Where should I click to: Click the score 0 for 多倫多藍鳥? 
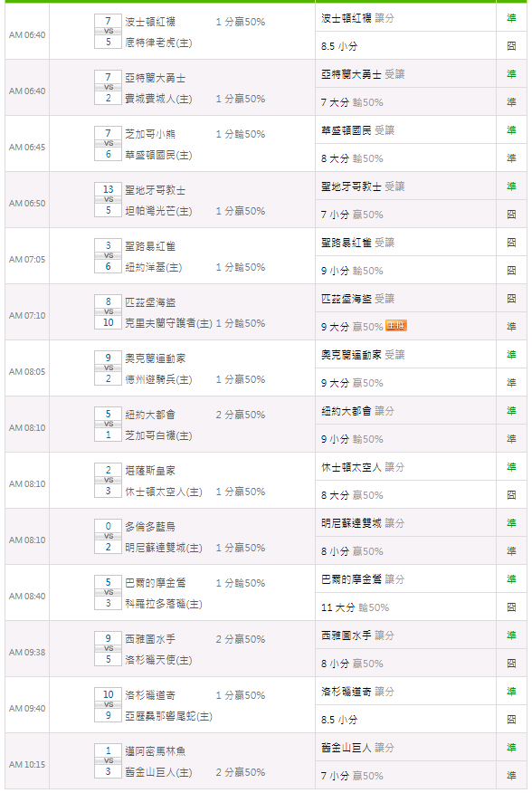tap(109, 526)
